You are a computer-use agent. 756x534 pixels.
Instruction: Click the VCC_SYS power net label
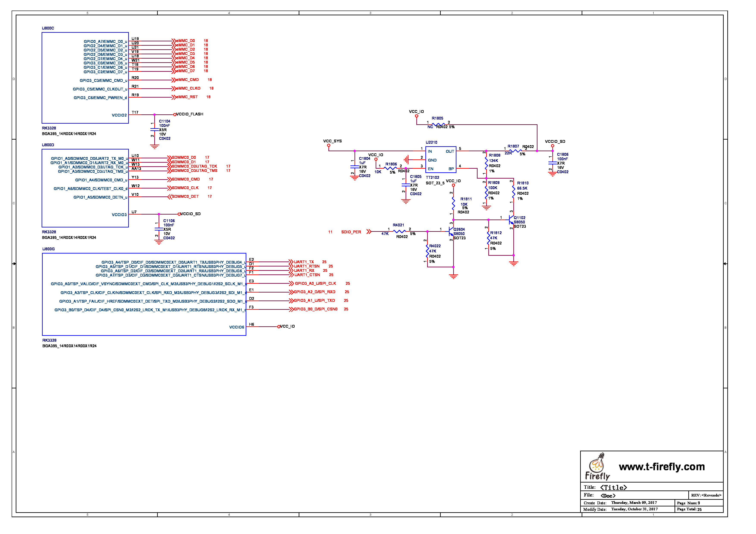click(x=332, y=141)
